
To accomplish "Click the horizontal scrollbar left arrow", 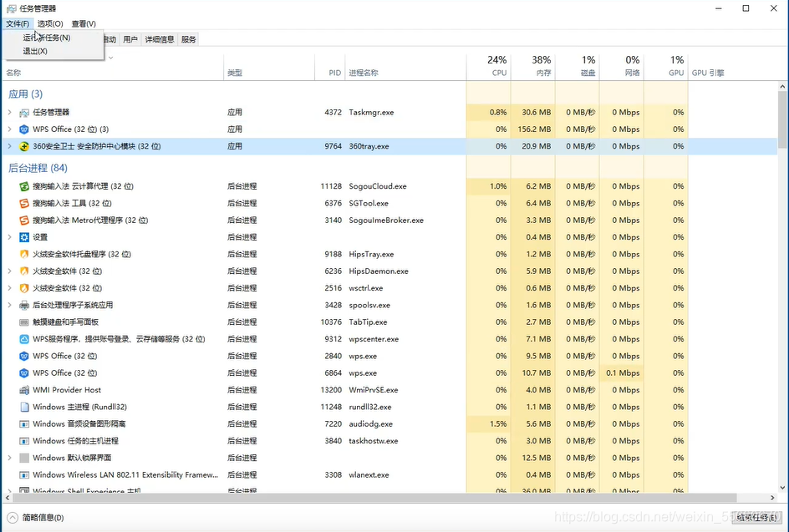I will coord(8,498).
